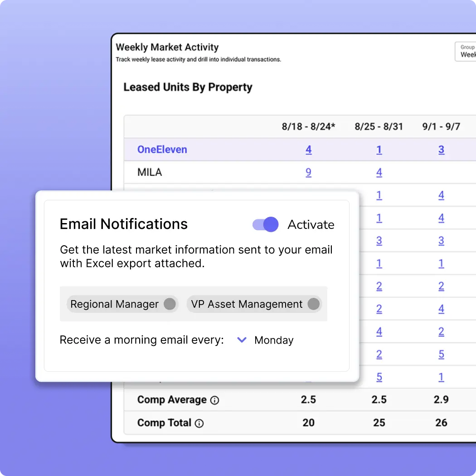The image size is (476, 476).
Task: Click OneEleven's 9/1 - 9/7 value 3
Action: pyautogui.click(x=441, y=149)
